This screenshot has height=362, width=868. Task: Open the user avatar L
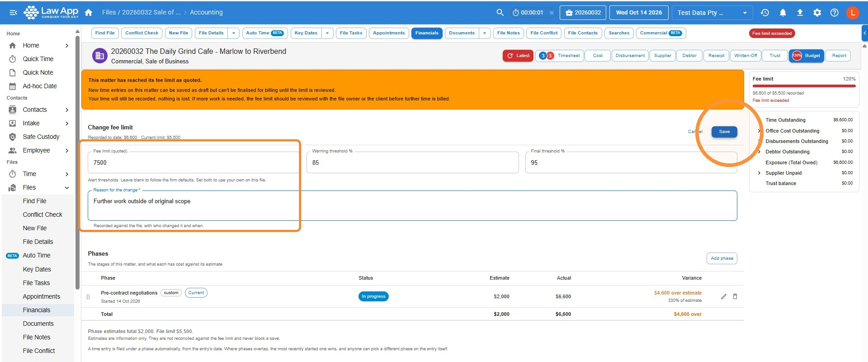click(853, 13)
